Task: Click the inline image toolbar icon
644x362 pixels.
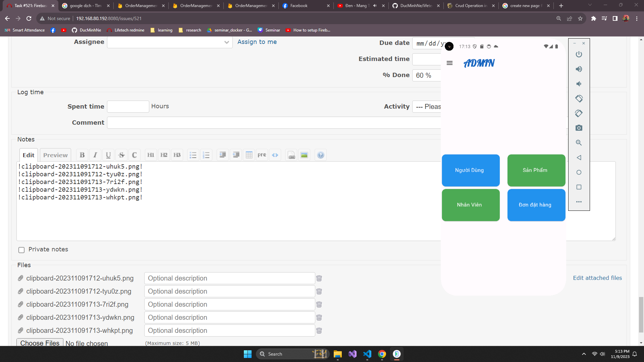Action: pyautogui.click(x=304, y=155)
